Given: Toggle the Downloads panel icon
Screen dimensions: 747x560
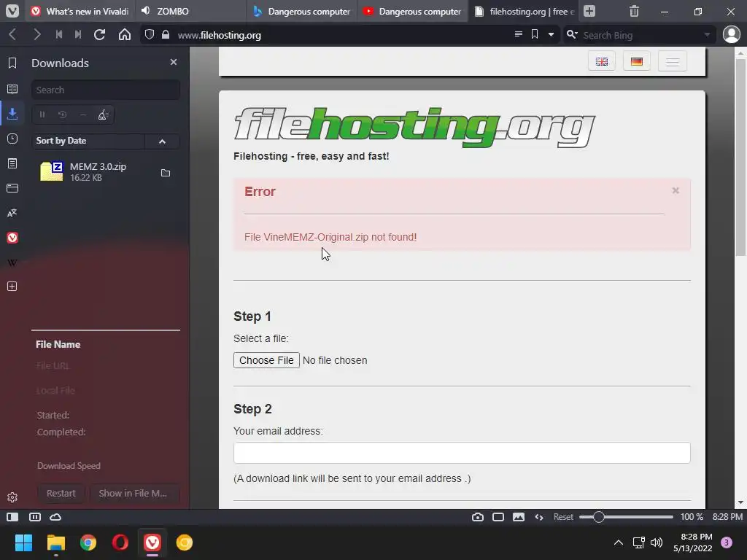Looking at the screenshot, I should (x=12, y=114).
